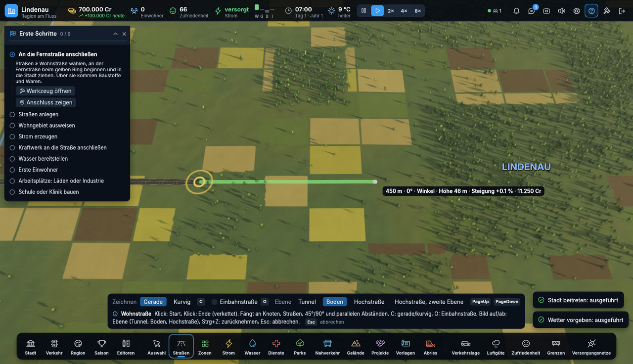Toggle the Luftgüte overlay

pos(496,347)
